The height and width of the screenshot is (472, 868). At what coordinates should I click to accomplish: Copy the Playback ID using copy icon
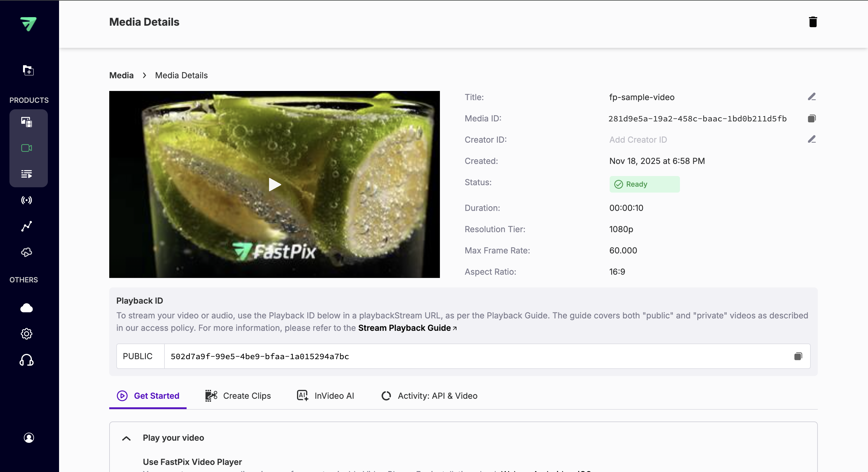coord(798,356)
